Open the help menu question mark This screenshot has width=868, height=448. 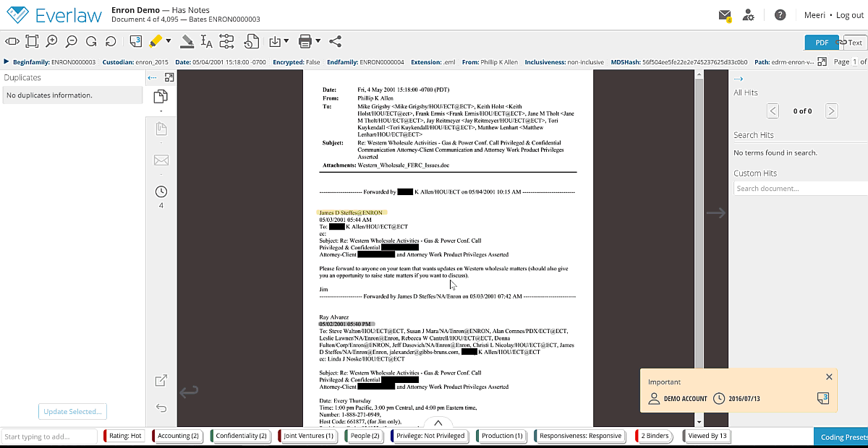pyautogui.click(x=780, y=14)
